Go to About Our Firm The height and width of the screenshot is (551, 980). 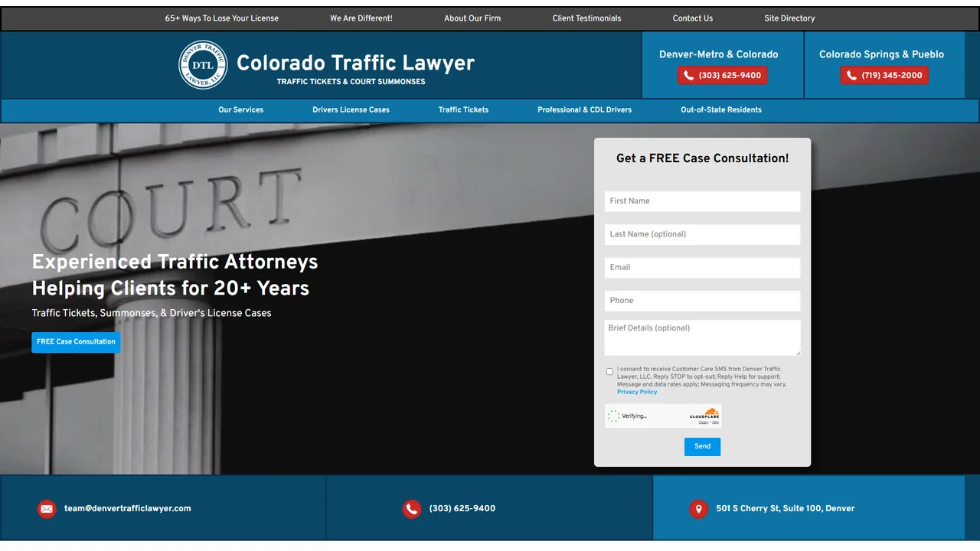[x=472, y=18]
